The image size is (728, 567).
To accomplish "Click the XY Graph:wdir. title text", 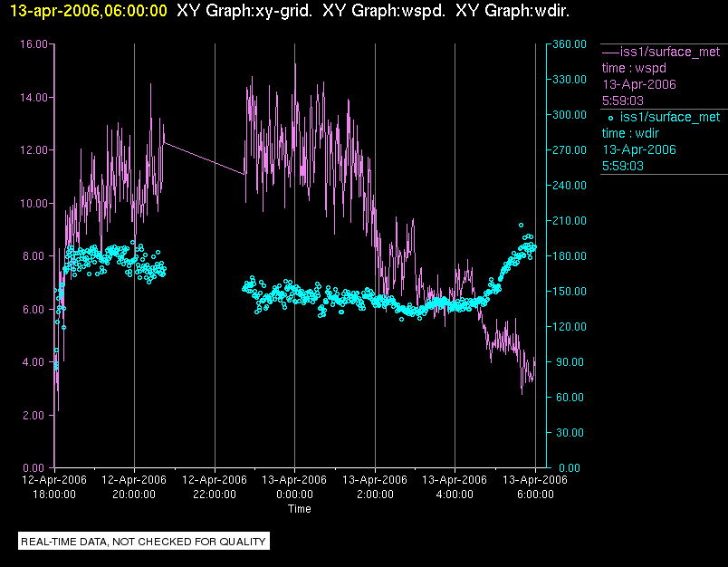I will 512,11.
